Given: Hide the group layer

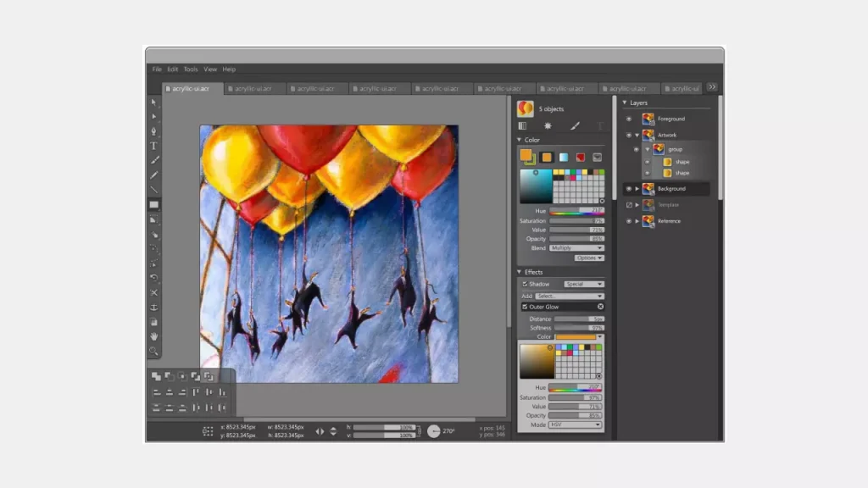Looking at the screenshot, I should click(x=636, y=149).
